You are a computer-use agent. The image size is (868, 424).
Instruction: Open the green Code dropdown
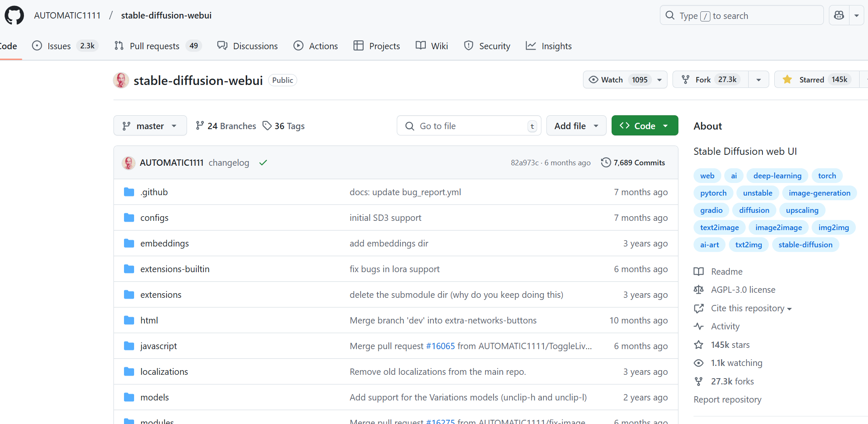click(x=645, y=126)
